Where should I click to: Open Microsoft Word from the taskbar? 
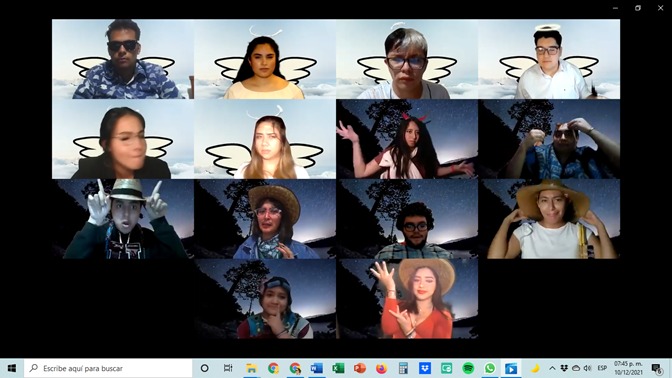pyautogui.click(x=317, y=368)
